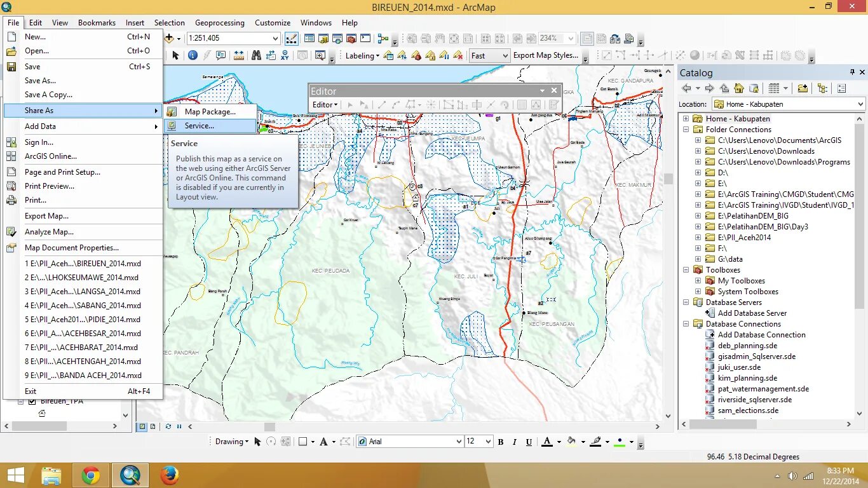Screen dimensions: 868x488
Task: Click the fill color paint bucket
Action: 571,442
